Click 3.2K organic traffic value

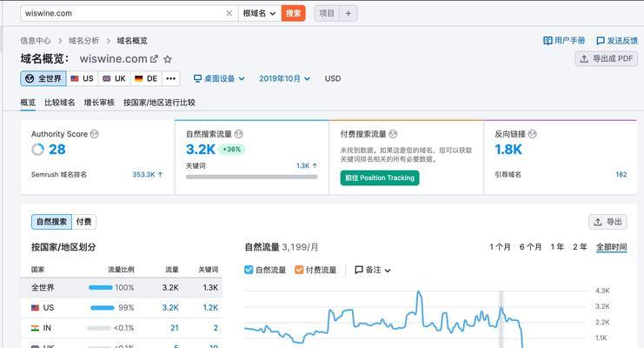[x=201, y=150]
